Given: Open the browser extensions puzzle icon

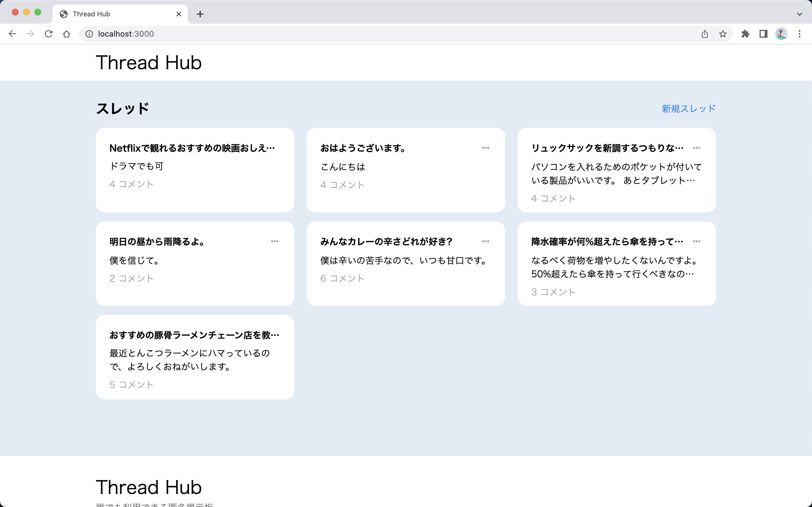Looking at the screenshot, I should [x=745, y=34].
